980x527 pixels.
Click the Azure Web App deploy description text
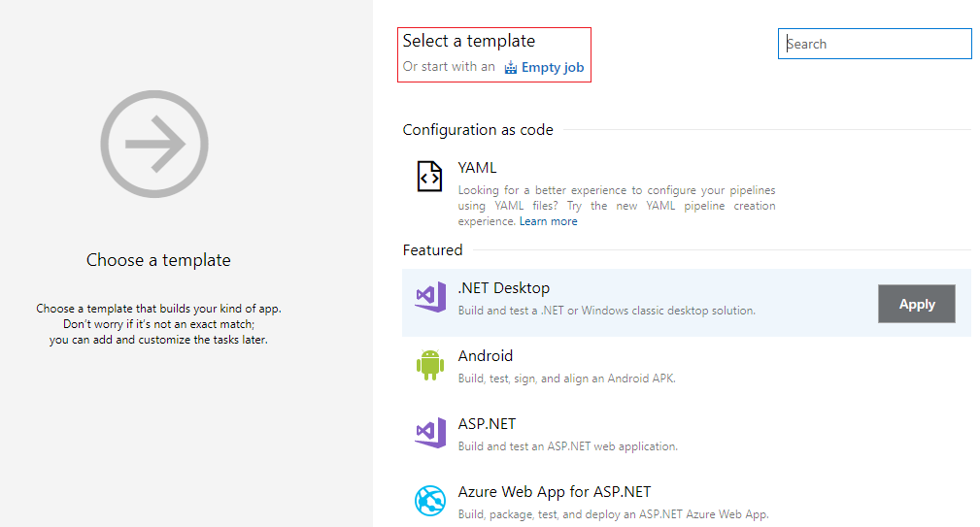613,514
